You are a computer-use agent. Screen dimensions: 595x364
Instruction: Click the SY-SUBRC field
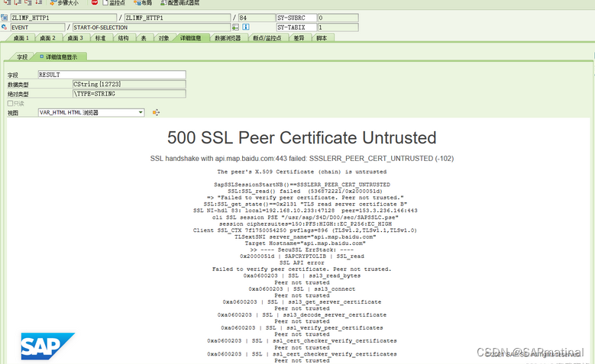[x=296, y=18]
